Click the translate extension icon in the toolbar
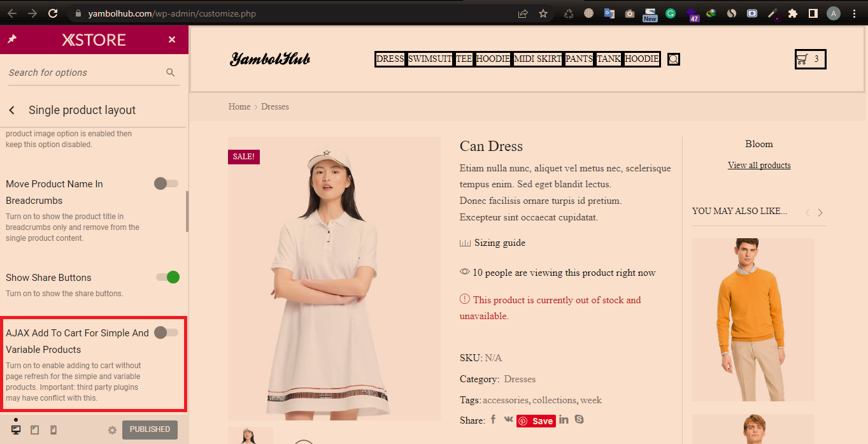Screen dimensions: 868x444 [x=609, y=13]
